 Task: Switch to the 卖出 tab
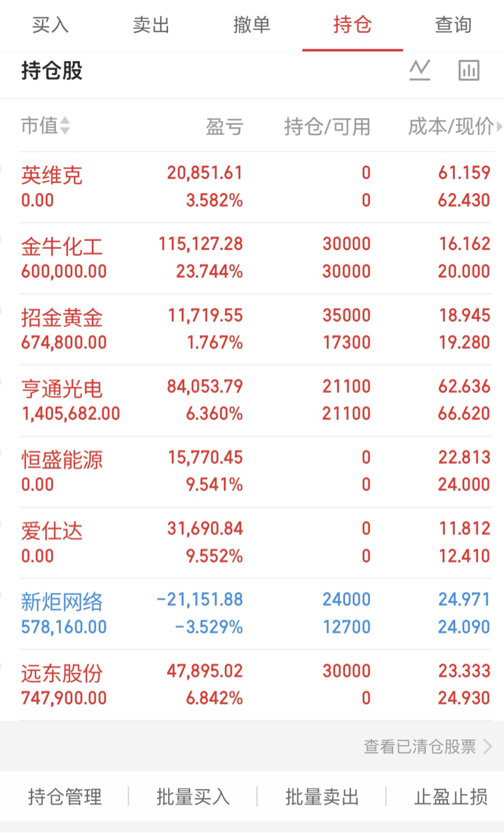(x=151, y=26)
